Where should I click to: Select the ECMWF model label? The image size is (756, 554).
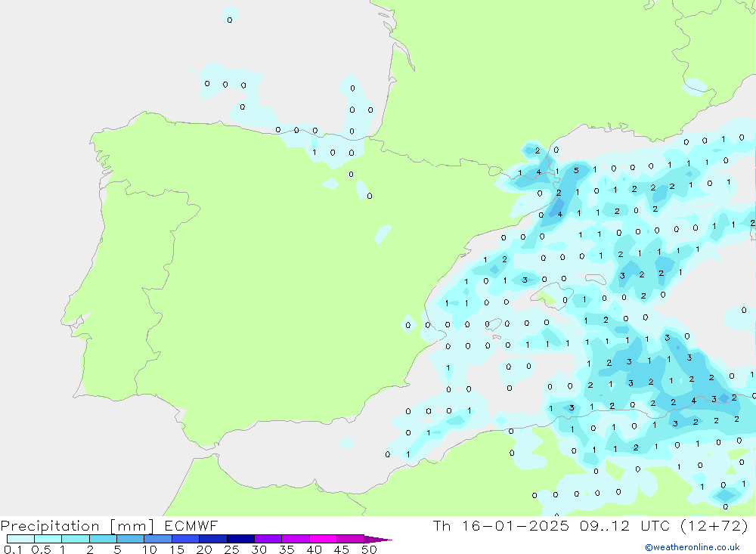pos(187,525)
